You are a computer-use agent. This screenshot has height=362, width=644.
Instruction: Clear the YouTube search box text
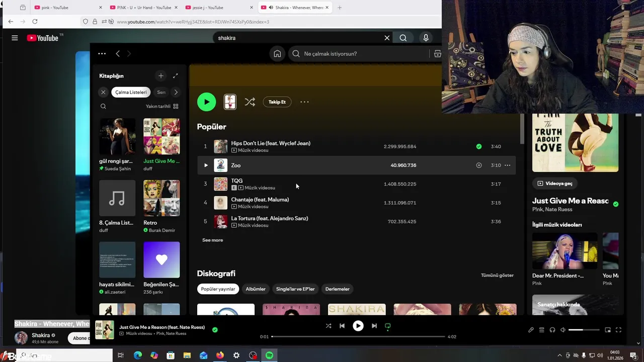tap(387, 38)
